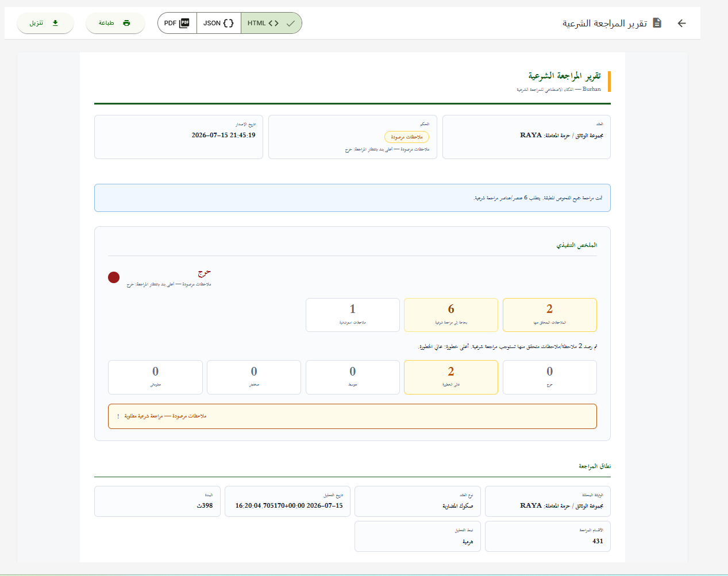
Task: Select the medium severity card labeled متوسط
Action: point(353,377)
